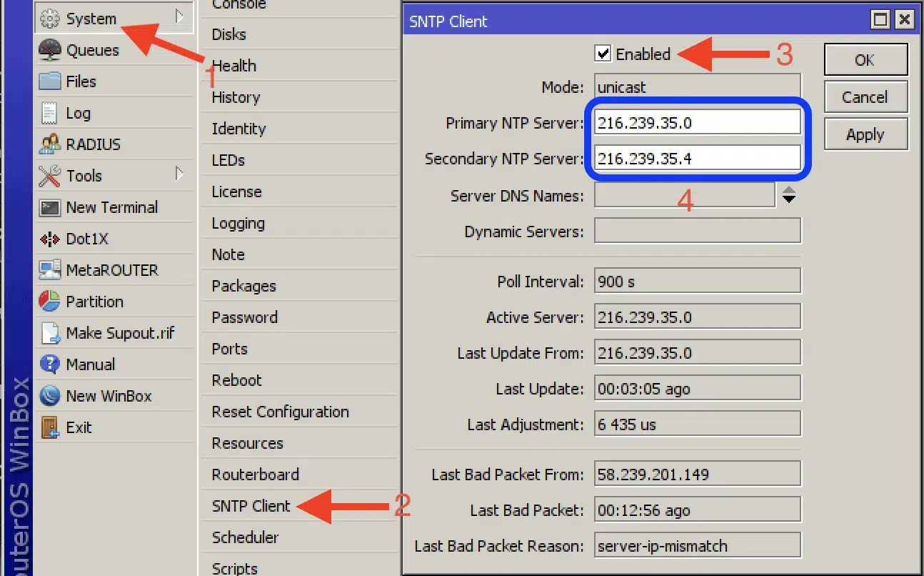Expand the System submenu arrow

pyautogui.click(x=179, y=16)
